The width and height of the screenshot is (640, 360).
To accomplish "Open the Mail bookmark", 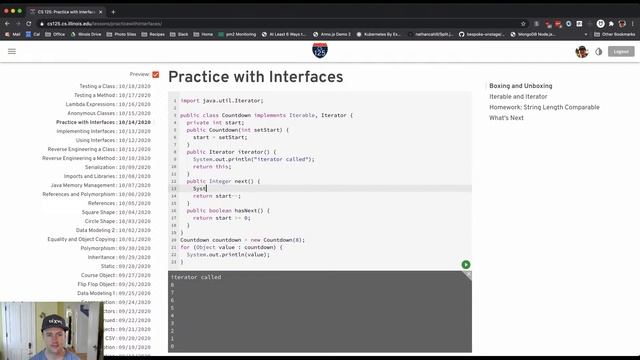I will click(x=13, y=34).
